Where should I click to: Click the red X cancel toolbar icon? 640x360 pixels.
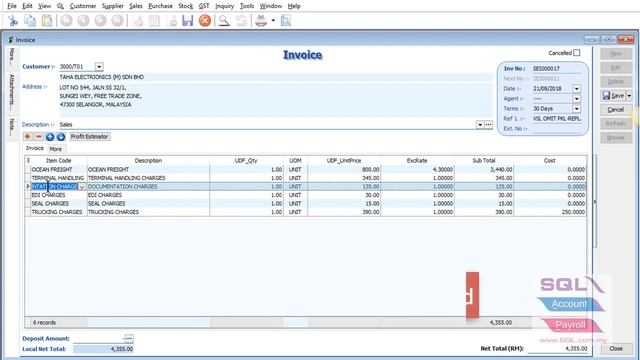pos(205,20)
